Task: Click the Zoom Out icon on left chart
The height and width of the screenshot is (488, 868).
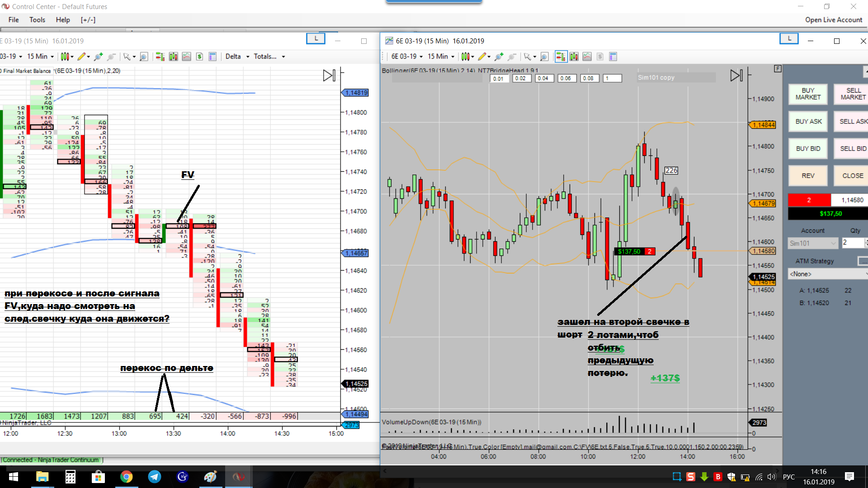Action: (111, 56)
